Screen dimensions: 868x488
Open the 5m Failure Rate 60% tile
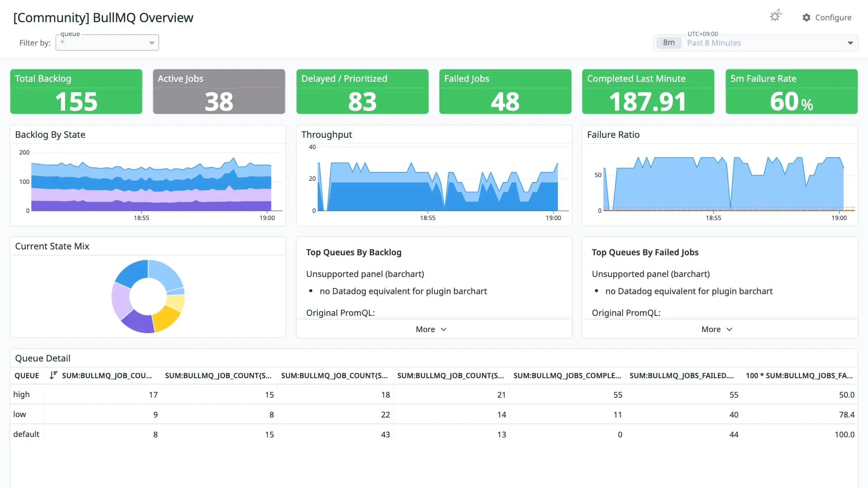(x=791, y=91)
